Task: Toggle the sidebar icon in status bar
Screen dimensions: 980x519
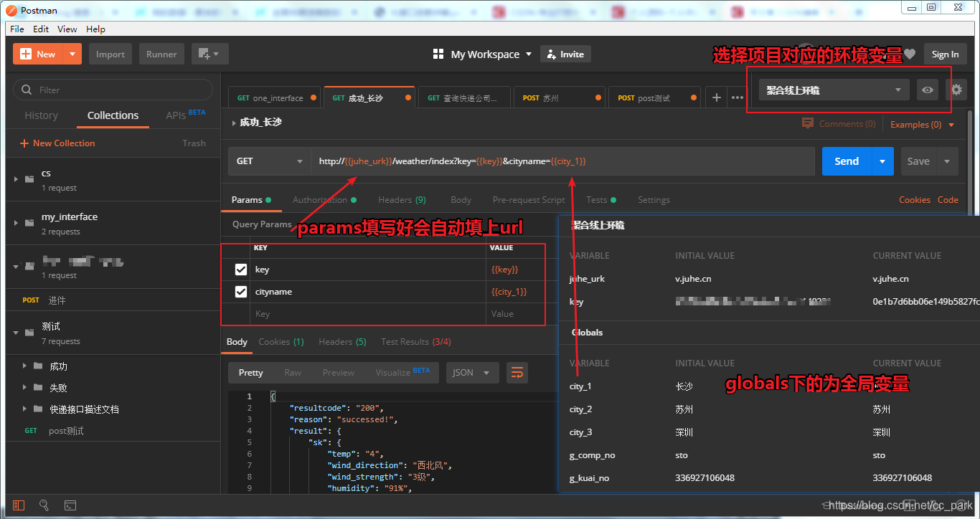Action: 19,505
